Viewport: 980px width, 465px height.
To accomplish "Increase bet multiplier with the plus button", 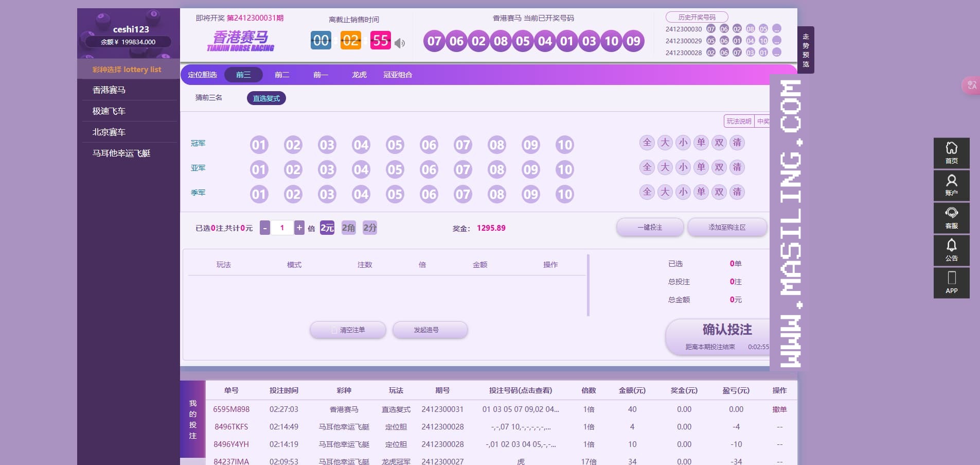I will coord(299,228).
